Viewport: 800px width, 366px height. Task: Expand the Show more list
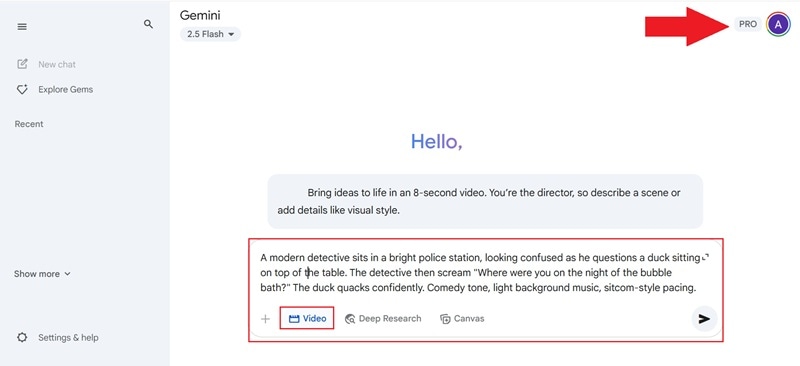point(42,274)
